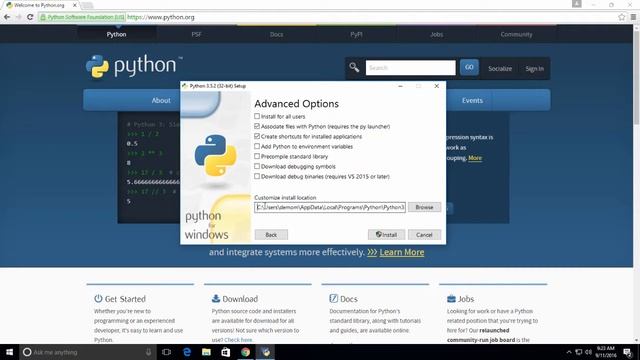640x360 pixels.
Task: Select the PyPI top navigation tab
Action: coord(356,34)
